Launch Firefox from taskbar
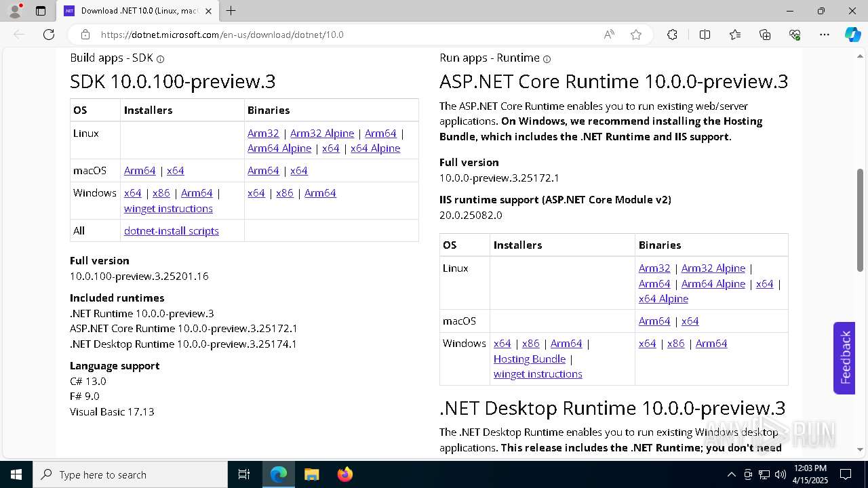This screenshot has width=868, height=488. click(x=344, y=474)
